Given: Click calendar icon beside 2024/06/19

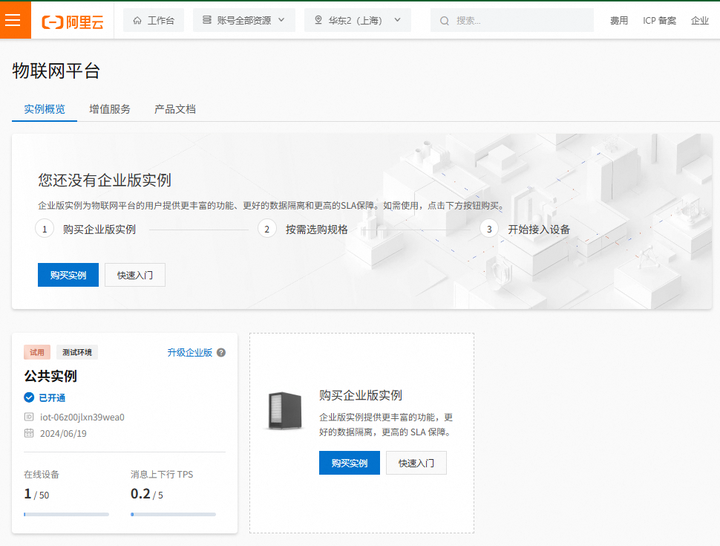Looking at the screenshot, I should (29, 433).
